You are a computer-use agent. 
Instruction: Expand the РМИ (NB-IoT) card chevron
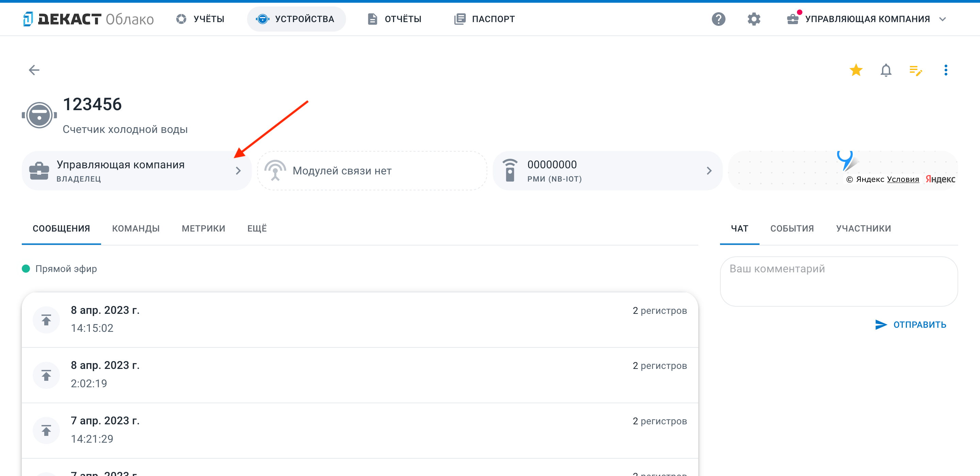point(709,171)
